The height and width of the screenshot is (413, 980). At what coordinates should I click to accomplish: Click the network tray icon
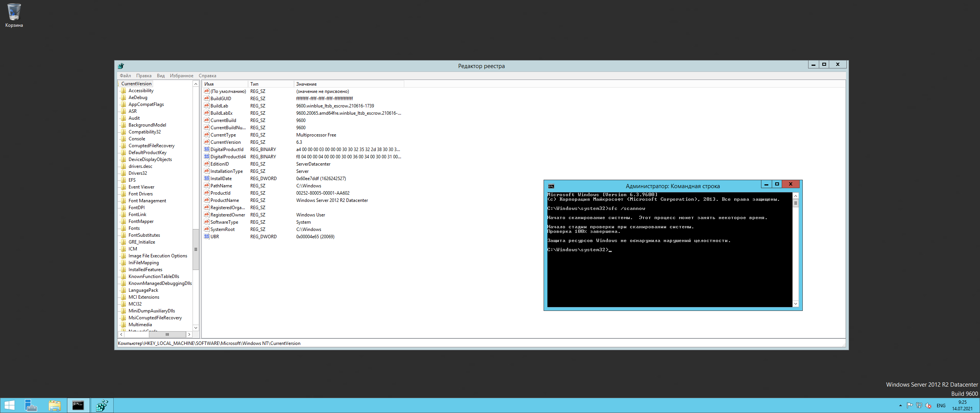919,405
